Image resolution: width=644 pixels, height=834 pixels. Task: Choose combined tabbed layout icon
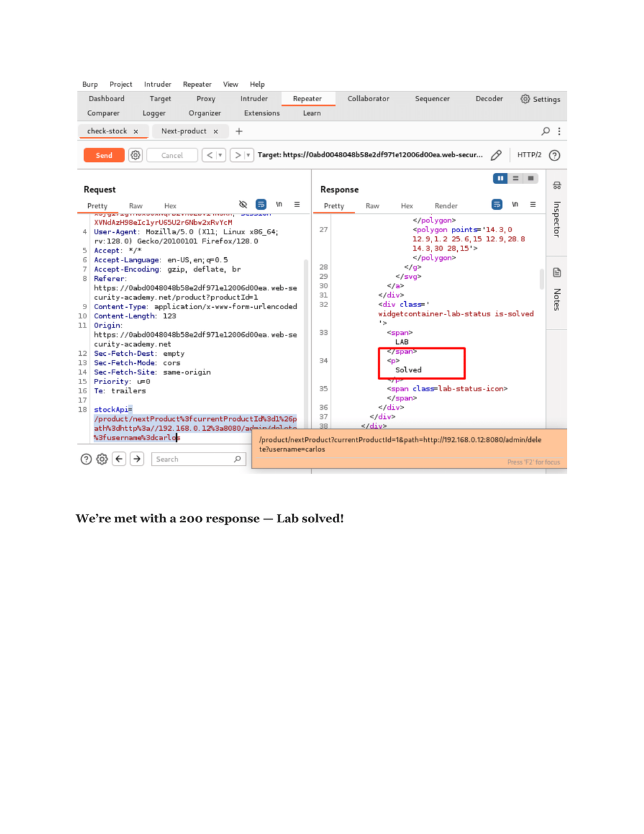[x=531, y=178]
